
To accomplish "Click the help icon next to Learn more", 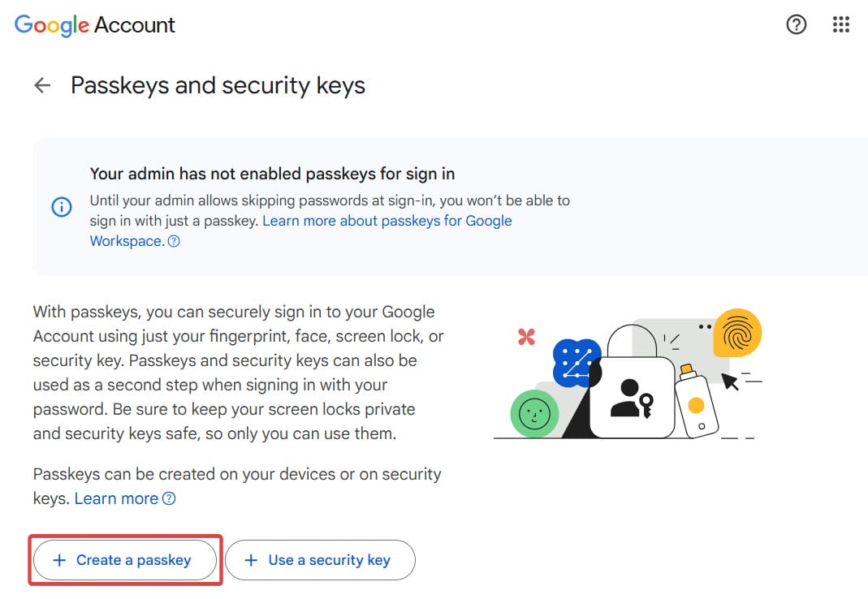I will click(168, 498).
